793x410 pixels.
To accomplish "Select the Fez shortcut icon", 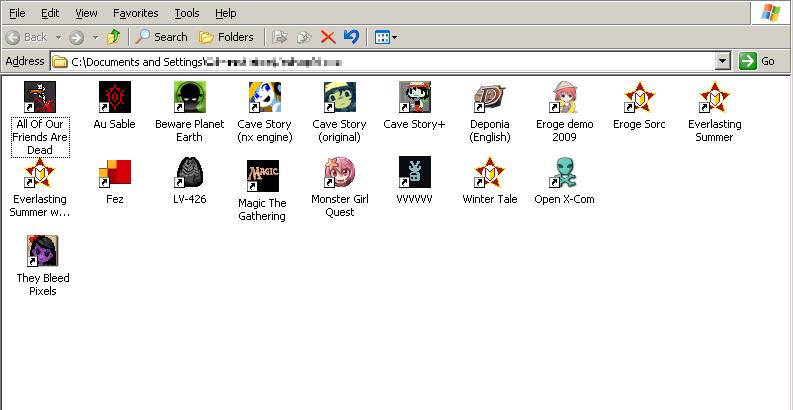I will pyautogui.click(x=115, y=172).
